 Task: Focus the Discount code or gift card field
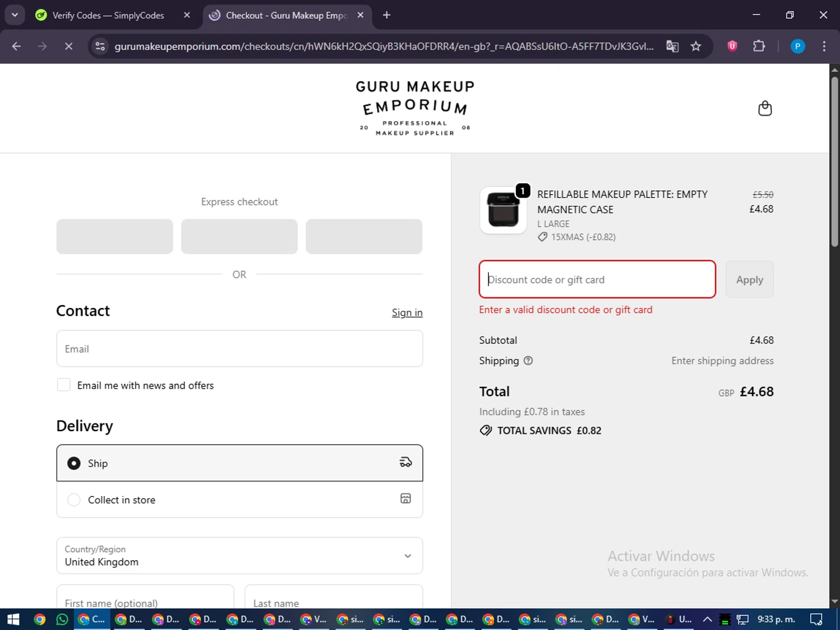click(598, 279)
